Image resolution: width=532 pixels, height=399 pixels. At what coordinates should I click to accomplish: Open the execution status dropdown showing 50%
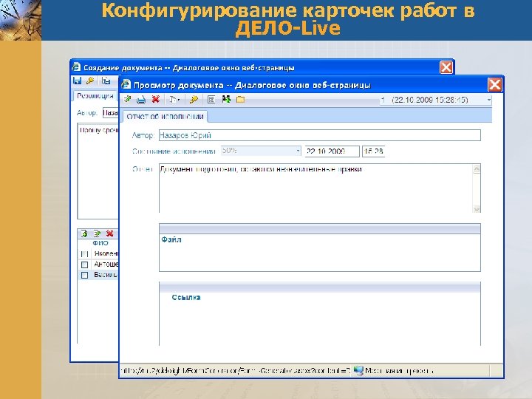click(x=261, y=151)
